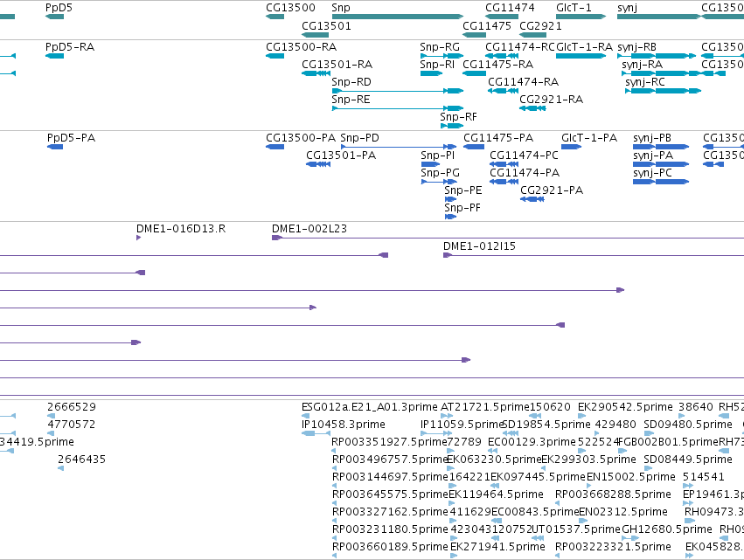Viewport: 744px width, 560px height.
Task: Click the 2666529 feature
Action: coord(52,416)
